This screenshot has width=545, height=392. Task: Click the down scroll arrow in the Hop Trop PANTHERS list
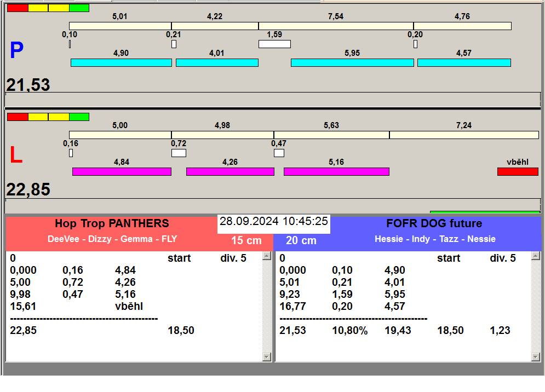pyautogui.click(x=267, y=356)
